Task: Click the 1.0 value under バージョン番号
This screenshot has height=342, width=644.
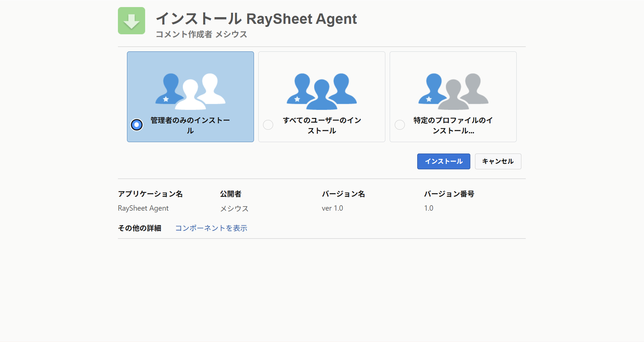Action: click(428, 208)
